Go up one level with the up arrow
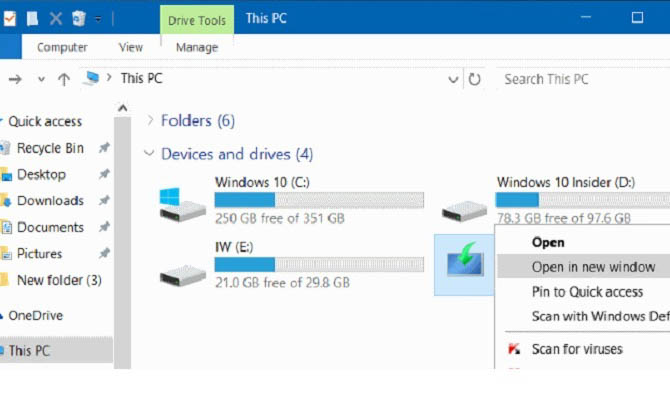This screenshot has height=402, width=670. click(x=64, y=79)
